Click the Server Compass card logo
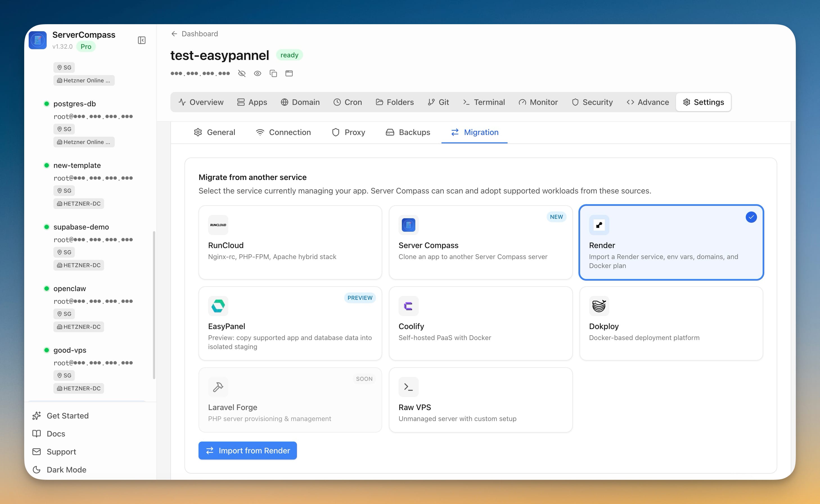 [409, 225]
